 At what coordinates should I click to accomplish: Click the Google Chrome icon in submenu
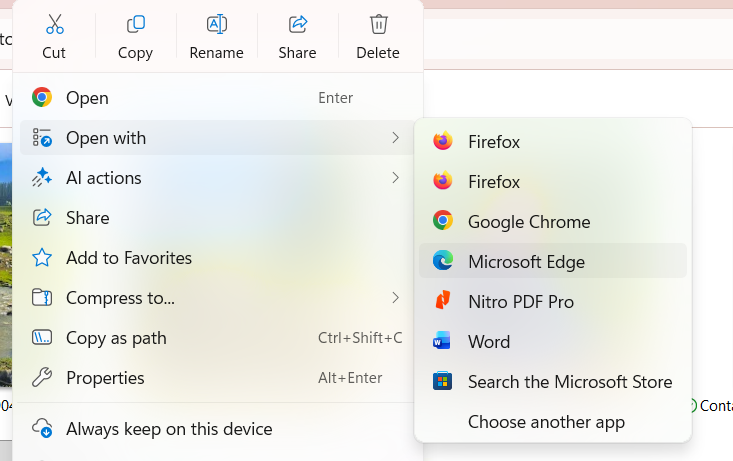[x=443, y=220]
